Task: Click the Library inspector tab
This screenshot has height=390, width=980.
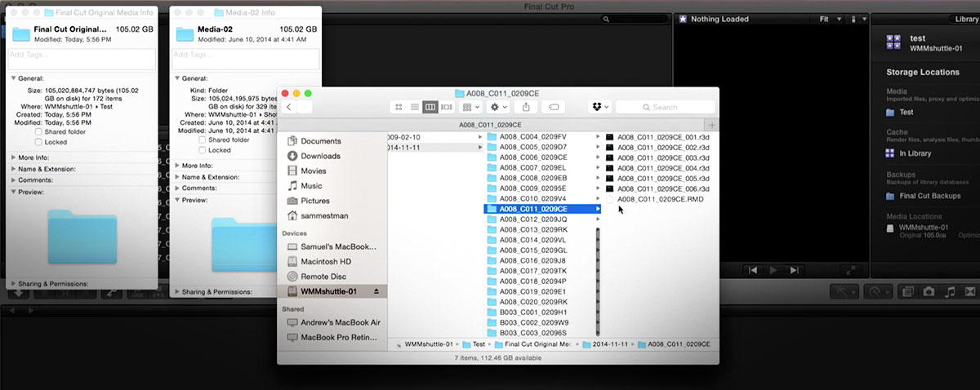Action: pos(966,19)
